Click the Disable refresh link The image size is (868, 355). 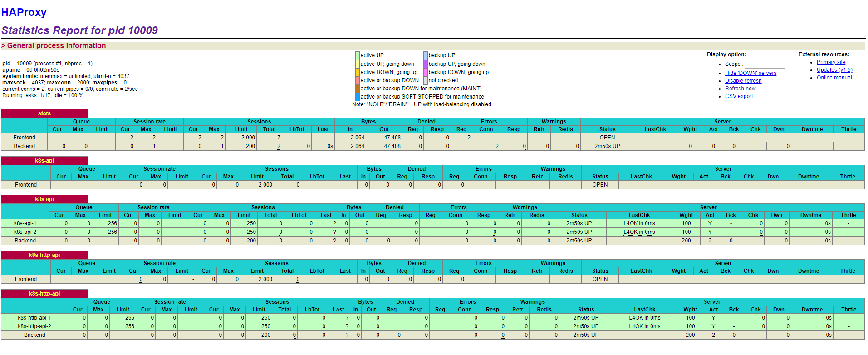(x=743, y=81)
